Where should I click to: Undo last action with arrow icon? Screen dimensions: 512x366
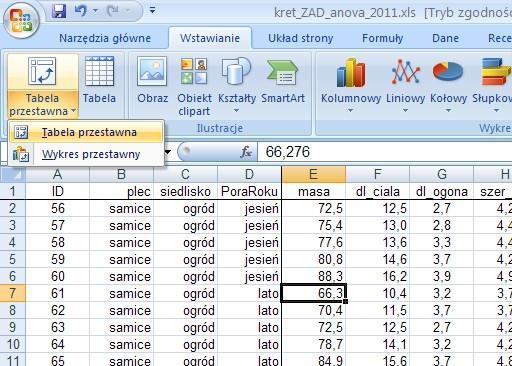click(x=81, y=11)
